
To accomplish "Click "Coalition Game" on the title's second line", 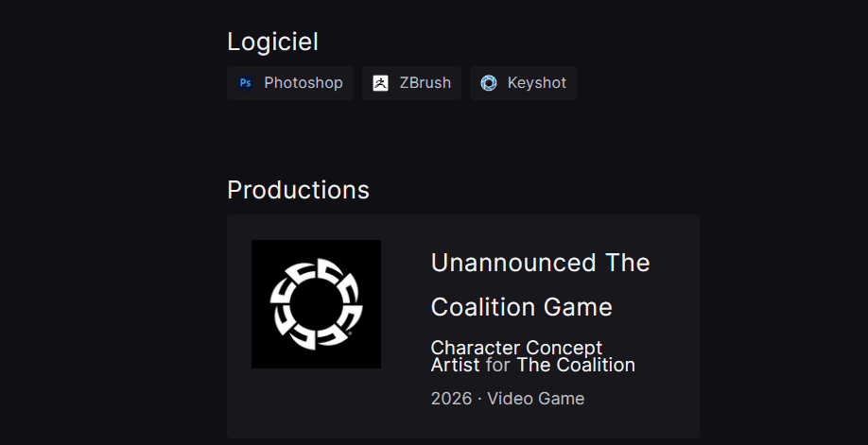I will (x=521, y=308).
